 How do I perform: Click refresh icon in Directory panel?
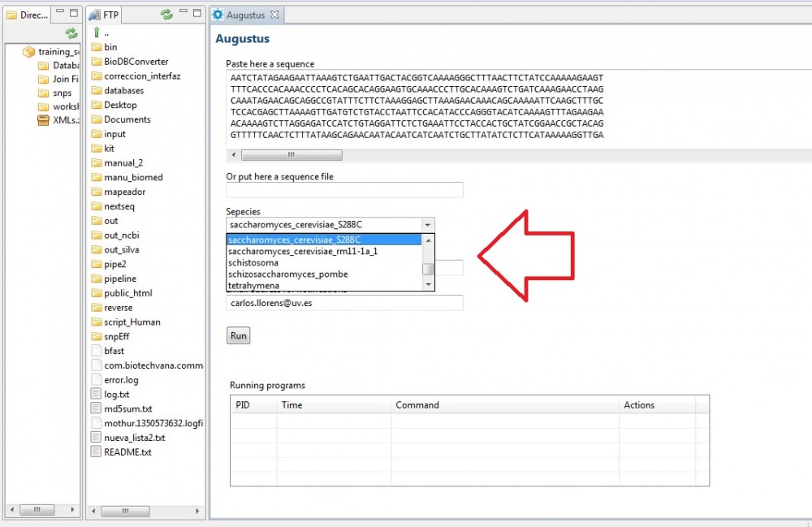(x=71, y=33)
